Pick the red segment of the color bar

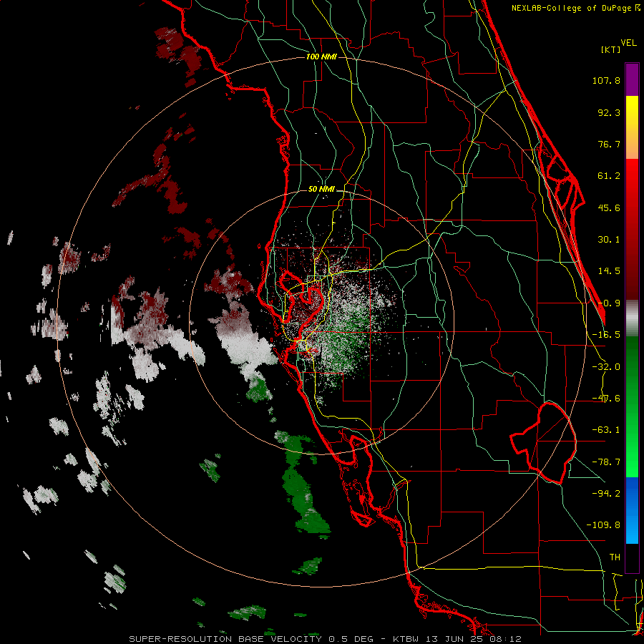pos(632,229)
